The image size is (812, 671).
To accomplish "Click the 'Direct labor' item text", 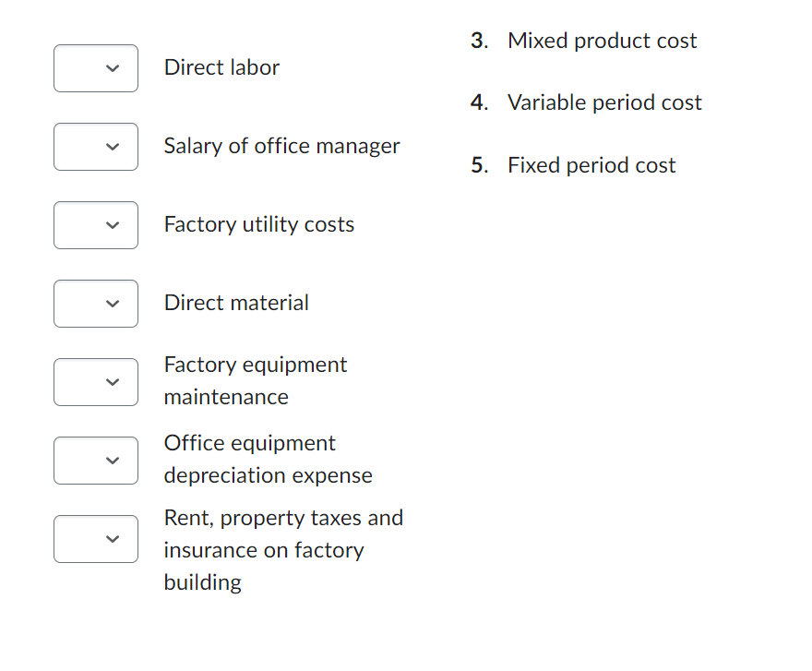I will click(x=221, y=67).
